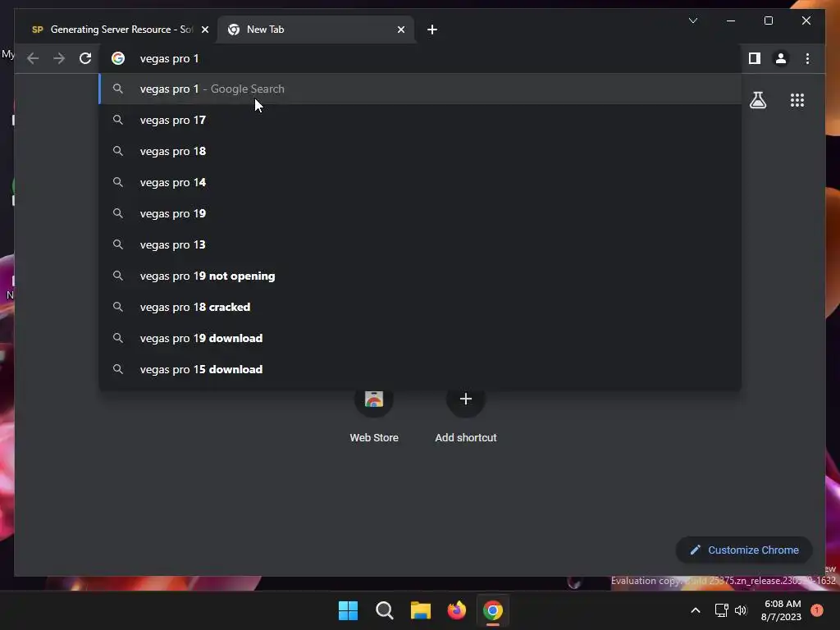The width and height of the screenshot is (840, 630).
Task: Open the notification badge in taskbar
Action: 817,609
